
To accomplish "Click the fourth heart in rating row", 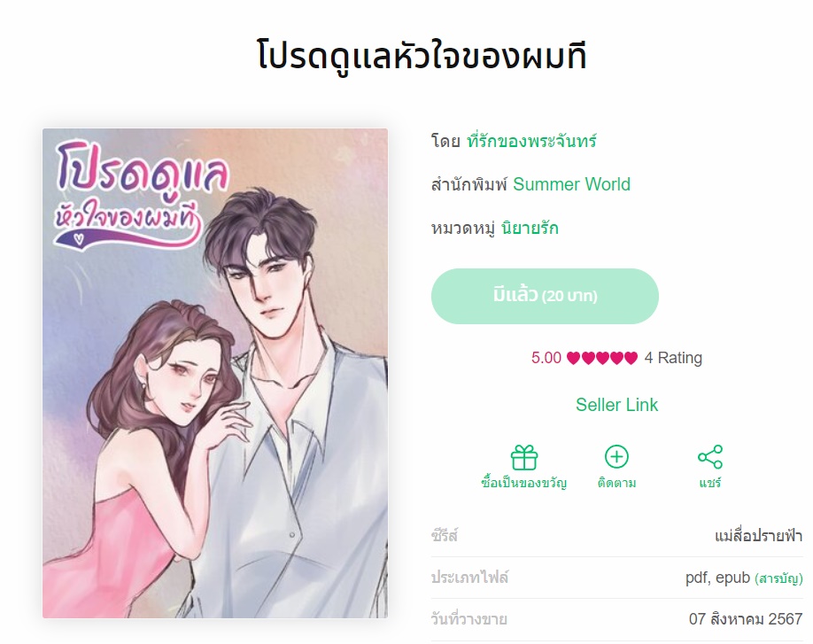I will click(x=616, y=358).
